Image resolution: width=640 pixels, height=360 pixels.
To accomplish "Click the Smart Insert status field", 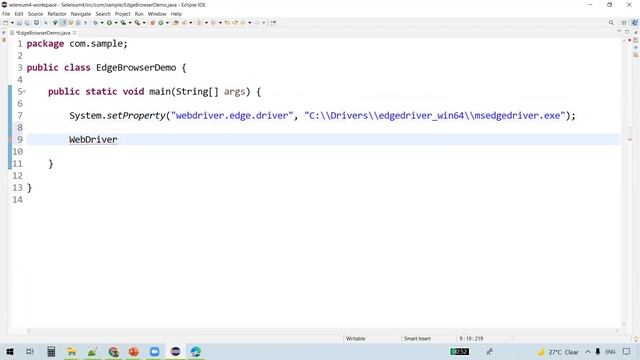I will point(417,339).
